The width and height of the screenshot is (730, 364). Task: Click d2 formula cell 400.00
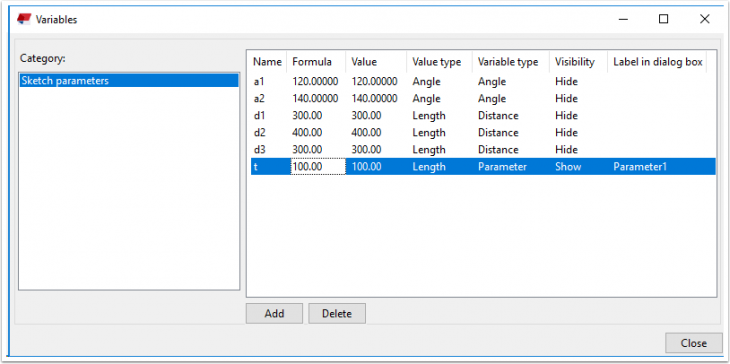pos(307,133)
